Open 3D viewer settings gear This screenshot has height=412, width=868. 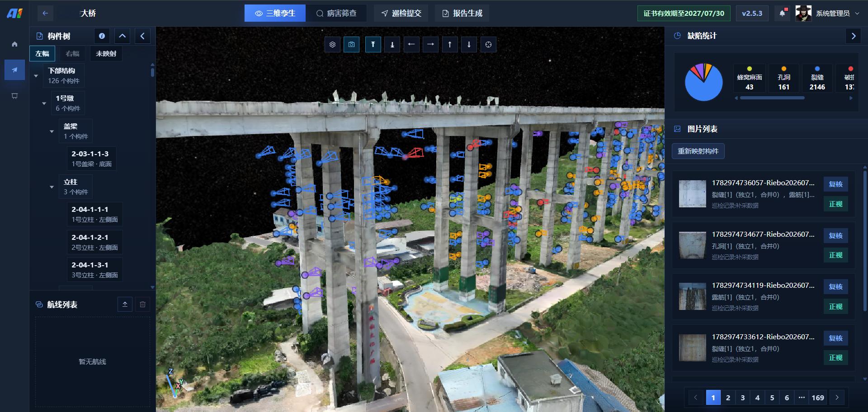[333, 44]
